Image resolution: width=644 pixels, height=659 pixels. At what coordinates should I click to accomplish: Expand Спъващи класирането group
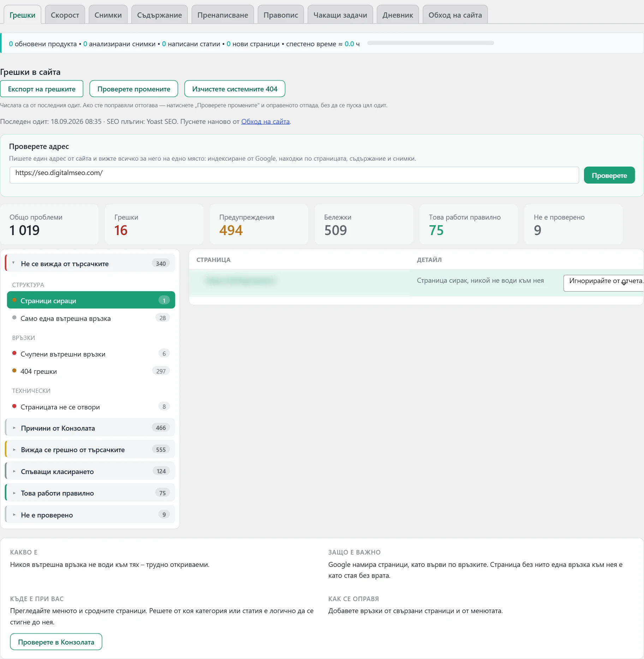tap(90, 471)
